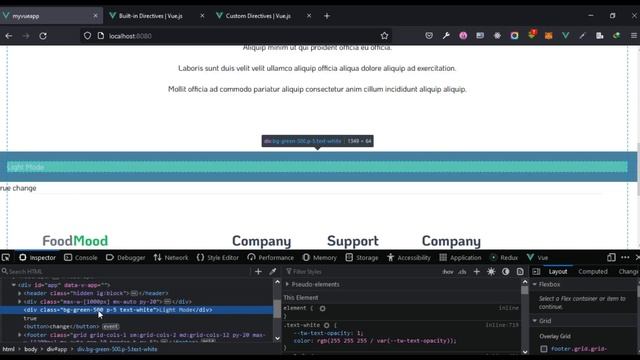Open the Memory devtools tab

tap(320, 258)
